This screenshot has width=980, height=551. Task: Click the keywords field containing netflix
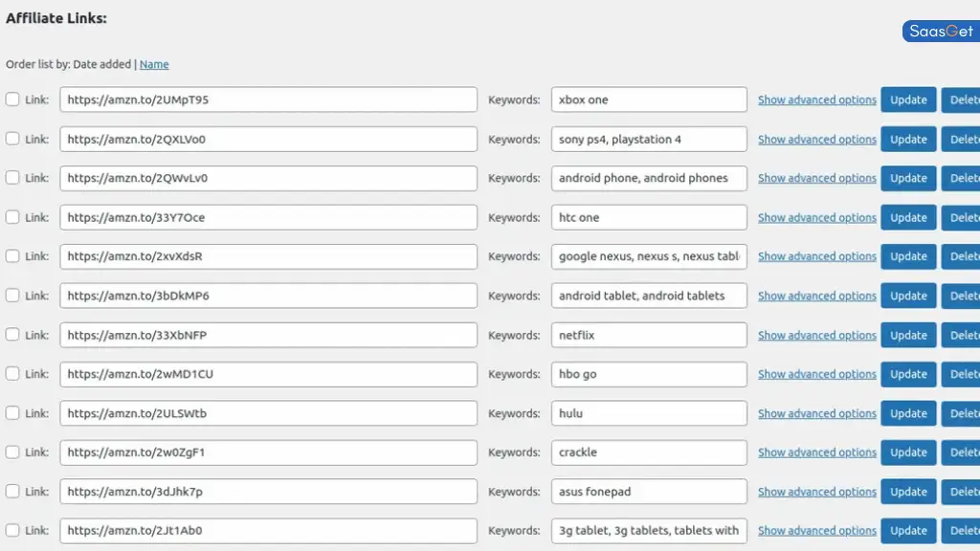649,335
